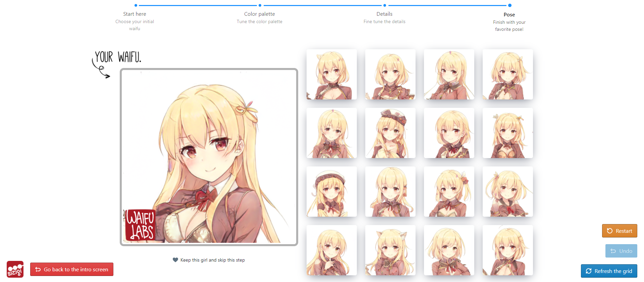Choose the fourth pose in the bottom row

tap(508, 250)
